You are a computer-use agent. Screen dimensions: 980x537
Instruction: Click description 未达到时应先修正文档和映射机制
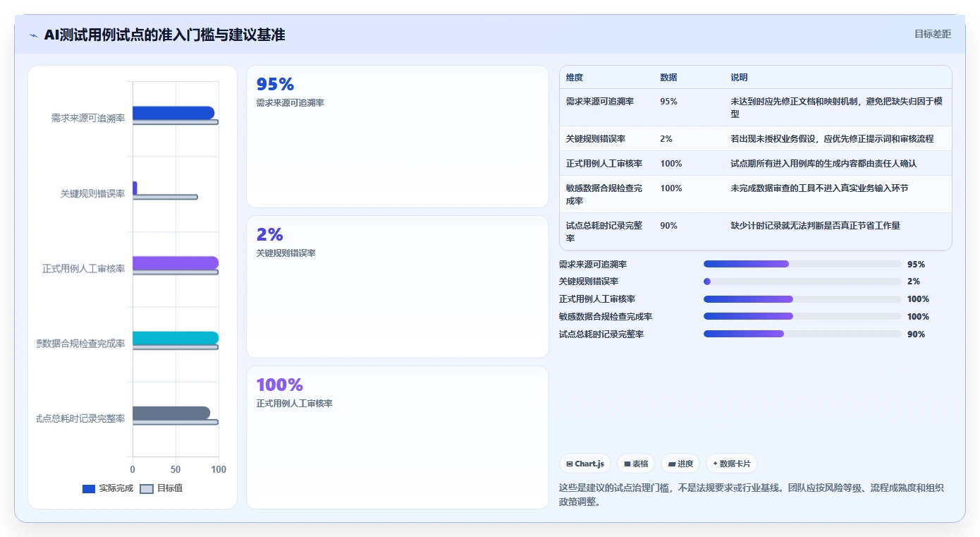(836, 107)
